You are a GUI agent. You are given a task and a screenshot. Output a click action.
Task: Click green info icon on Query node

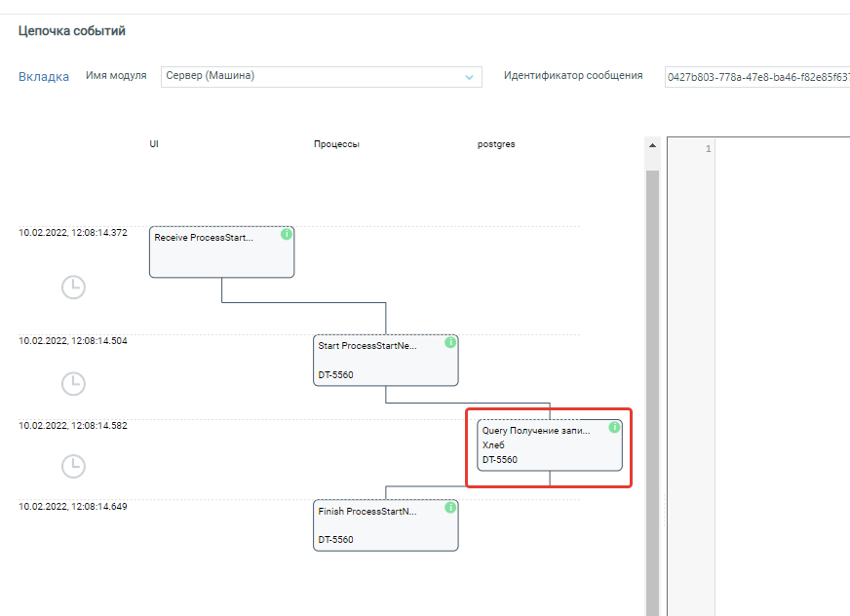(x=614, y=427)
